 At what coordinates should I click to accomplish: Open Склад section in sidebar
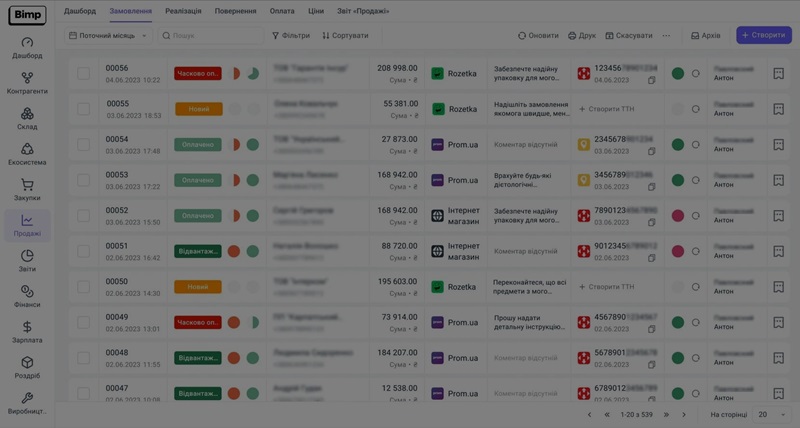coord(27,118)
